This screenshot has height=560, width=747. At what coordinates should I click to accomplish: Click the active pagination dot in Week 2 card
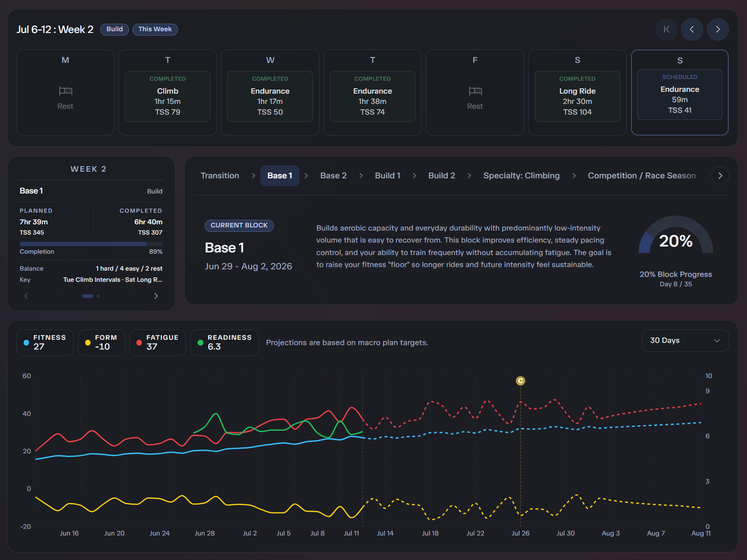click(88, 296)
